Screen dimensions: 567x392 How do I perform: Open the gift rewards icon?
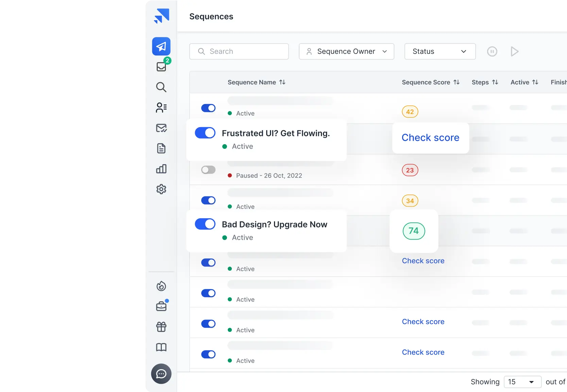point(161,327)
